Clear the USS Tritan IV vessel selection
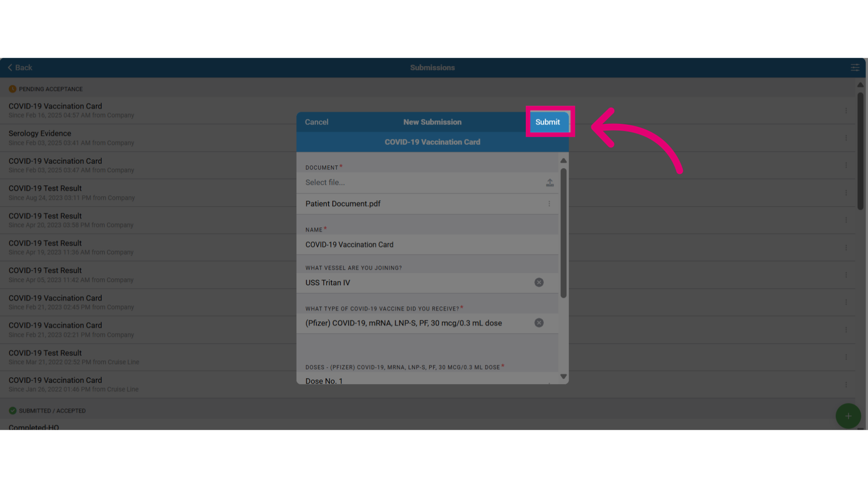 (539, 282)
